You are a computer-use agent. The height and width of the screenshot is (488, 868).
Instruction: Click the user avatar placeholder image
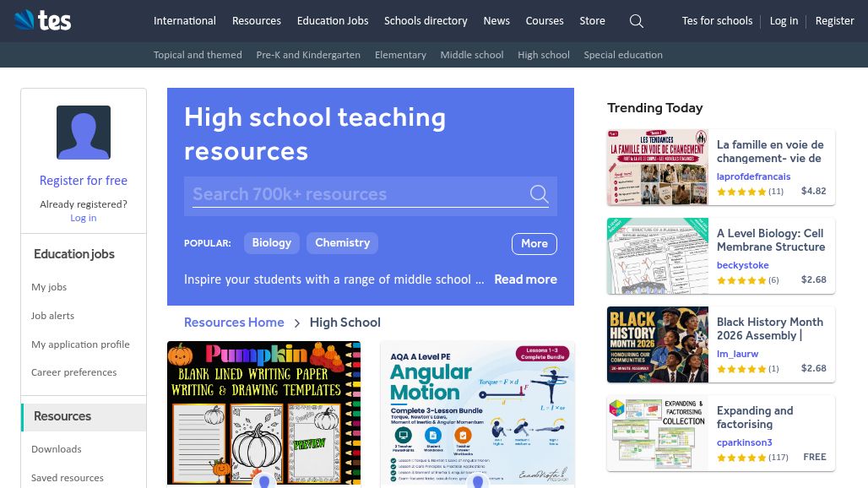point(84,133)
